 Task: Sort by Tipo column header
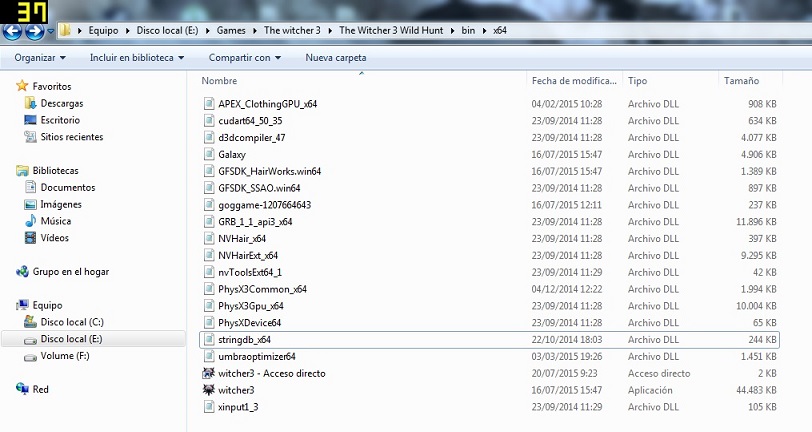coord(637,81)
